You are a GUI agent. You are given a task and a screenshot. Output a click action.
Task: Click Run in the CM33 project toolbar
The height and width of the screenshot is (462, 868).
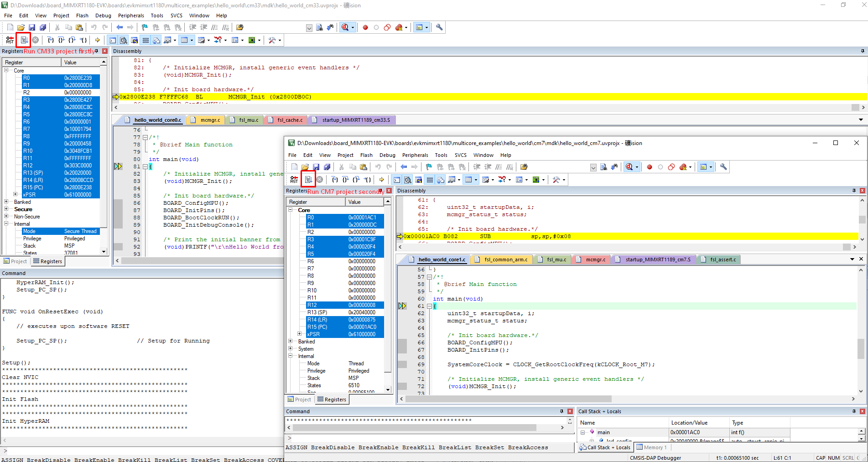coord(24,40)
